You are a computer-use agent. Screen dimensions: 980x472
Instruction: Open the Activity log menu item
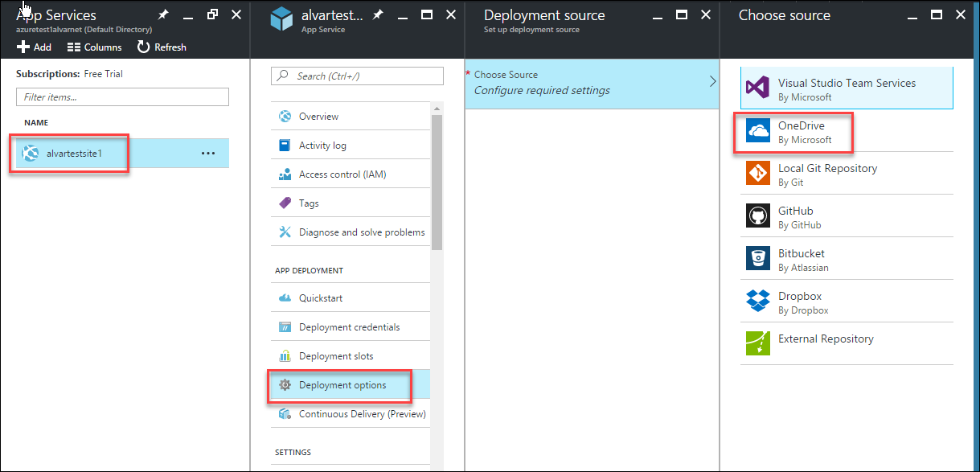coord(351,146)
